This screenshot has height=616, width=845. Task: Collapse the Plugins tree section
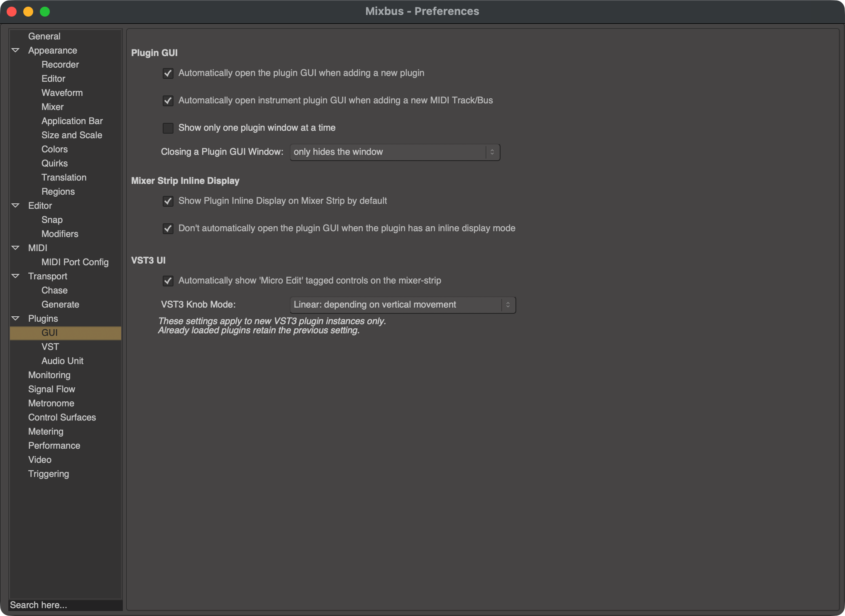coord(16,318)
